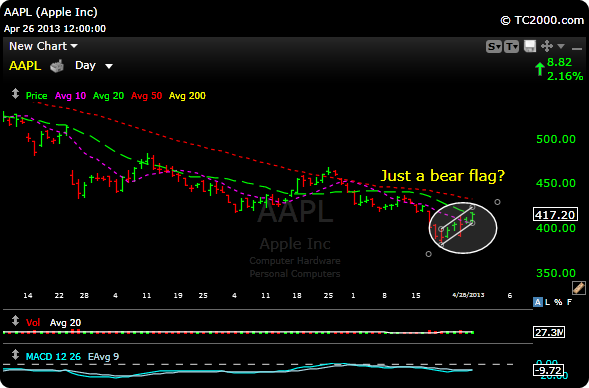Click the 22 date axis label
The height and width of the screenshot is (388, 589).
59,296
